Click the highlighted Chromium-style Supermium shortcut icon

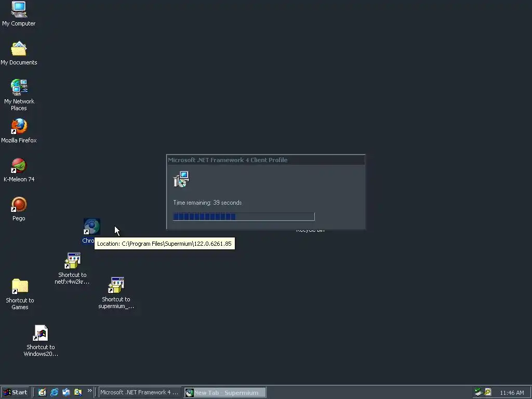point(91,227)
